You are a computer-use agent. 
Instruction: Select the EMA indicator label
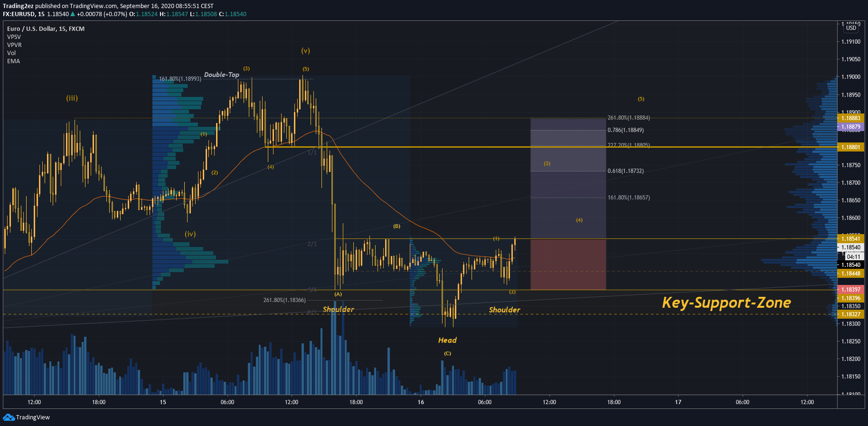[x=13, y=61]
